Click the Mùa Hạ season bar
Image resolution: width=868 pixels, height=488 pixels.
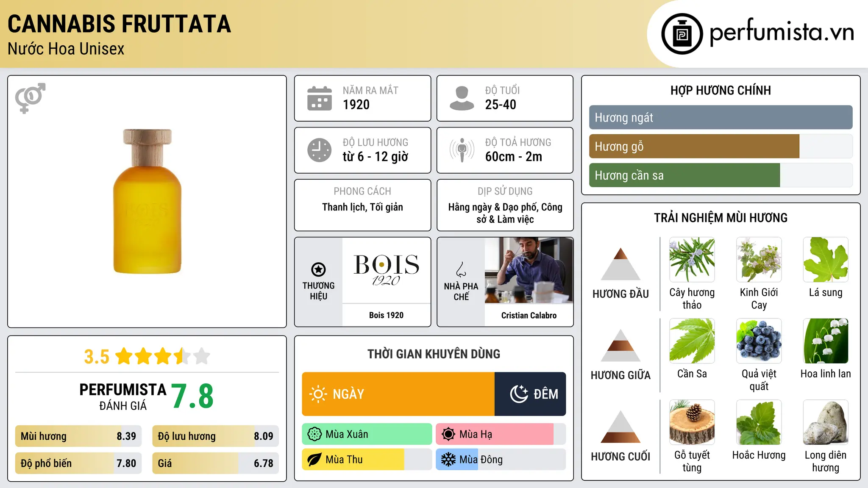click(501, 434)
